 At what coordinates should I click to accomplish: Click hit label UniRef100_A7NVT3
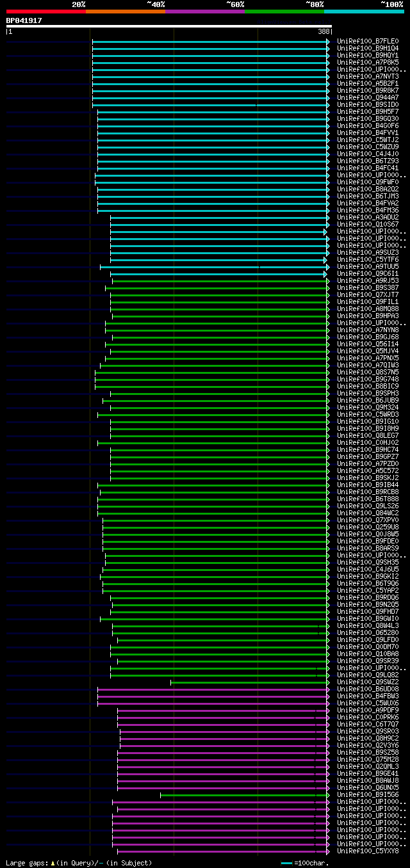[368, 77]
